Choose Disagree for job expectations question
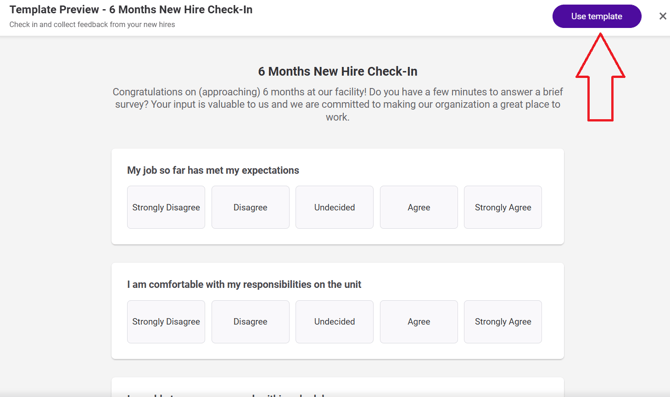 tap(250, 207)
